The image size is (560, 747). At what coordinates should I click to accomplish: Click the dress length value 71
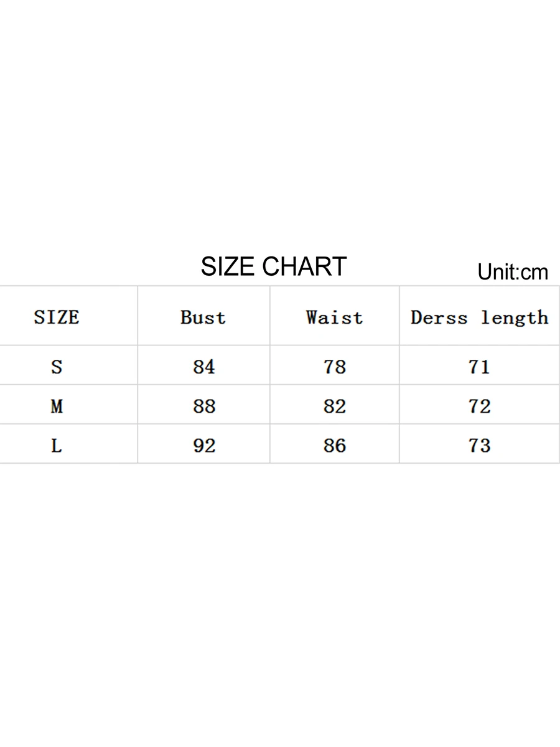click(x=479, y=367)
